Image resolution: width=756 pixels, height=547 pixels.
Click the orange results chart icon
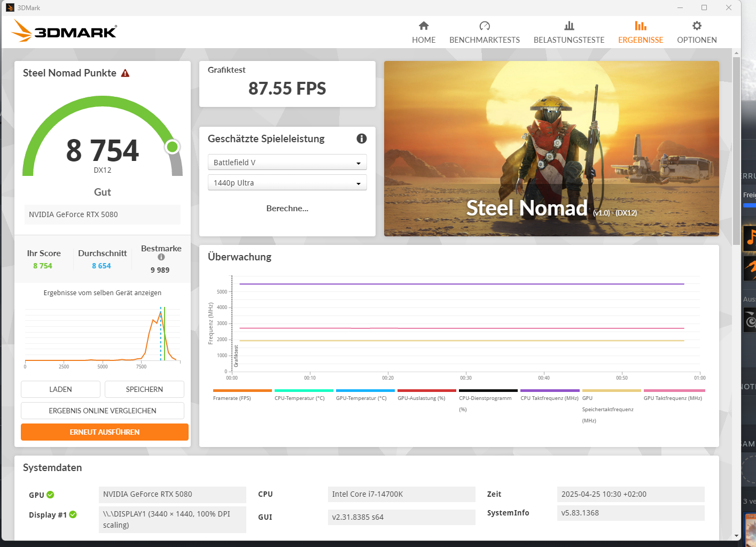pos(641,26)
